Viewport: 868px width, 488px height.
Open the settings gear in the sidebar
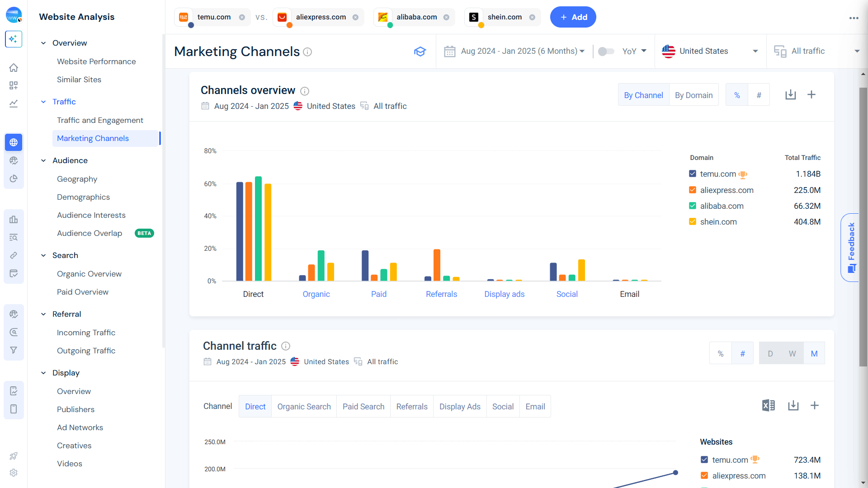click(14, 473)
